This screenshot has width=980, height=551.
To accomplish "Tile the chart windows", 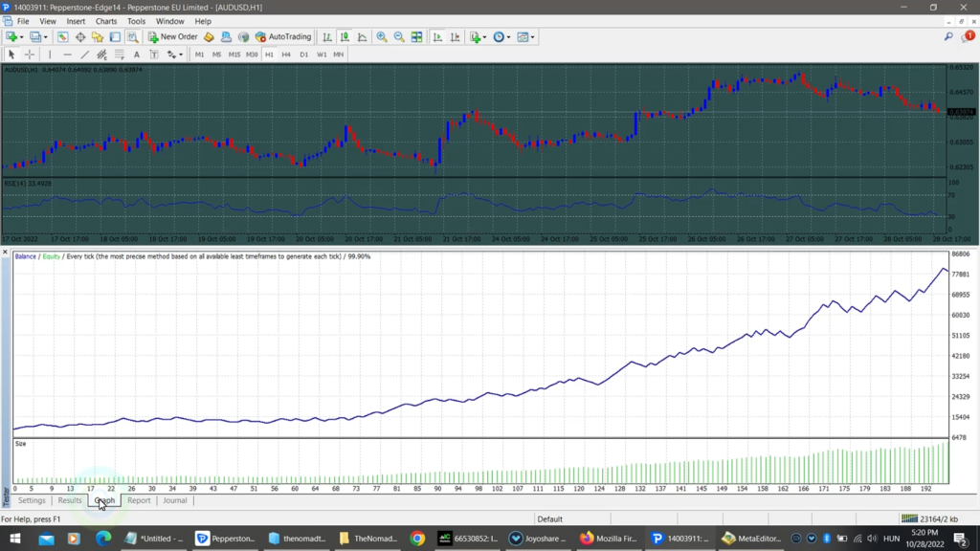I will click(416, 36).
